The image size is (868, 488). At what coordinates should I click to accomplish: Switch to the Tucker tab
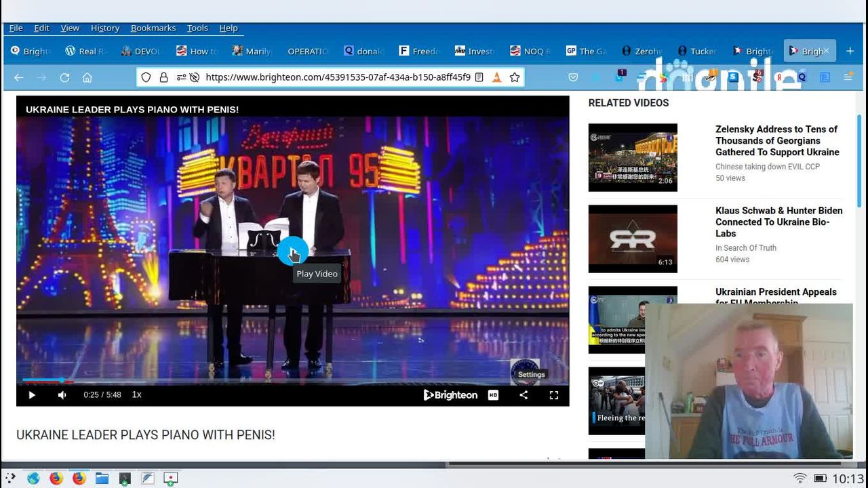(697, 51)
